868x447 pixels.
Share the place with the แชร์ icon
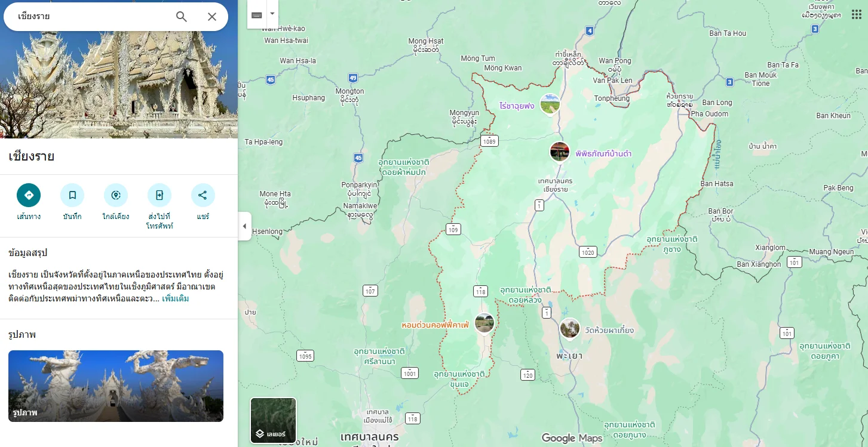point(203,195)
